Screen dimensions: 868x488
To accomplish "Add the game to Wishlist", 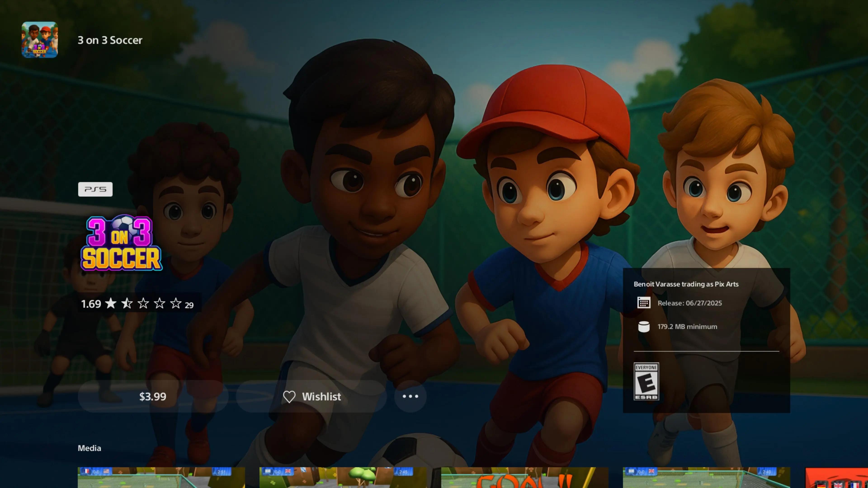I will click(x=312, y=396).
